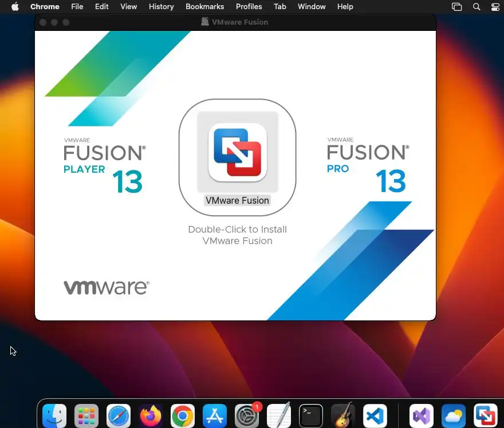Open Terminal from the Dock
Screen dimensions: 504x428
pos(311,416)
